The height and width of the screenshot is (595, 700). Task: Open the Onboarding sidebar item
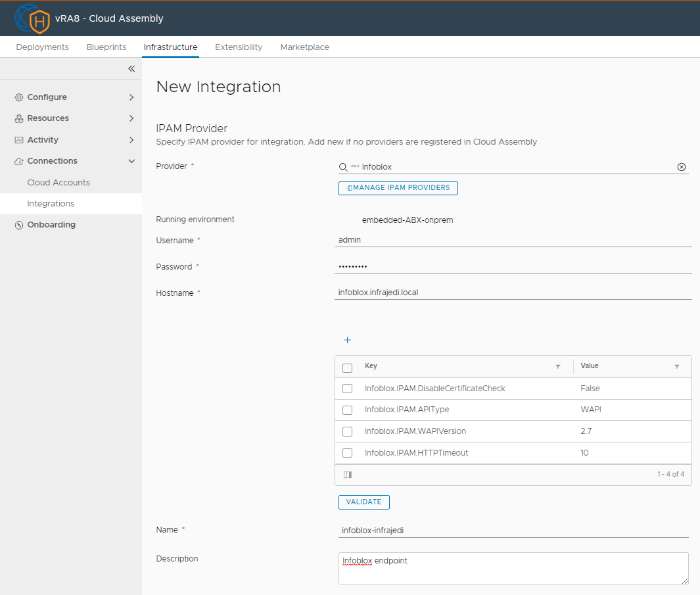click(51, 225)
